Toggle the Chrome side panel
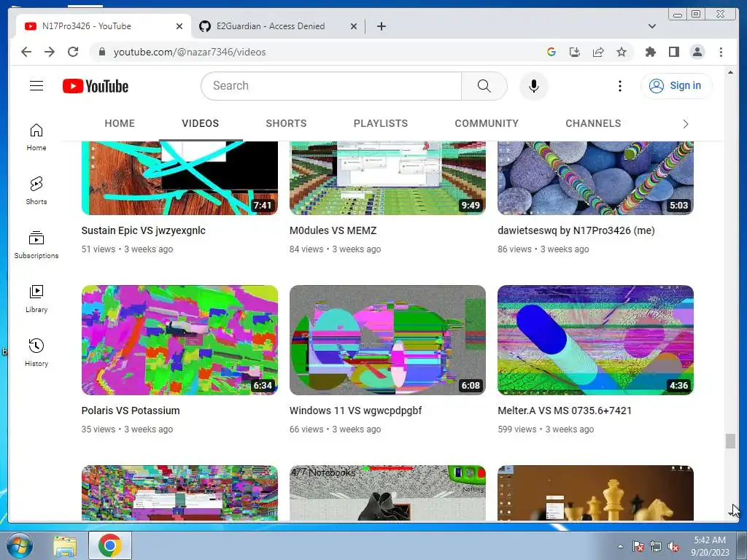 point(673,52)
